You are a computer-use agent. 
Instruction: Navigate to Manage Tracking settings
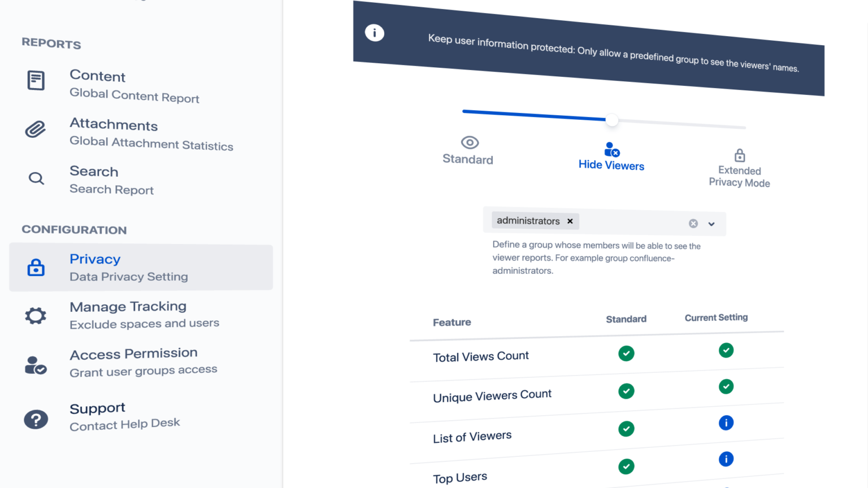pos(128,307)
